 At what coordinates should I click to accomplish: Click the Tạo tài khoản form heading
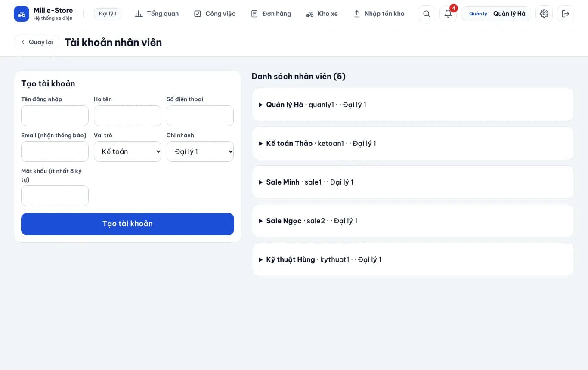(x=48, y=83)
